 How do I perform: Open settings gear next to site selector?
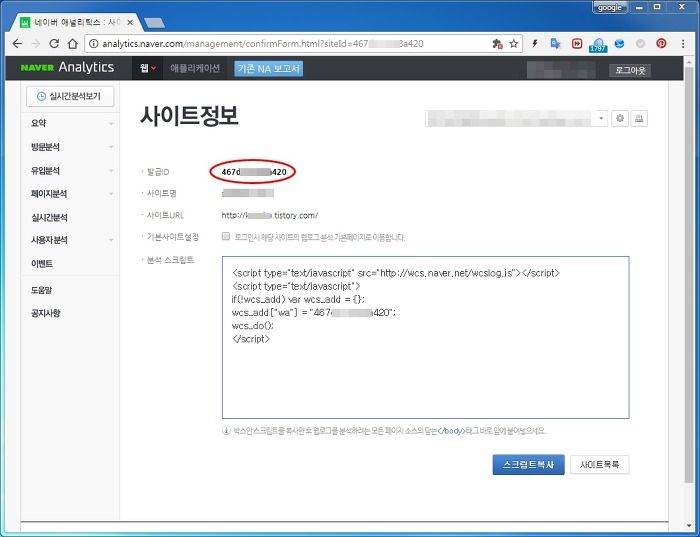(x=620, y=118)
